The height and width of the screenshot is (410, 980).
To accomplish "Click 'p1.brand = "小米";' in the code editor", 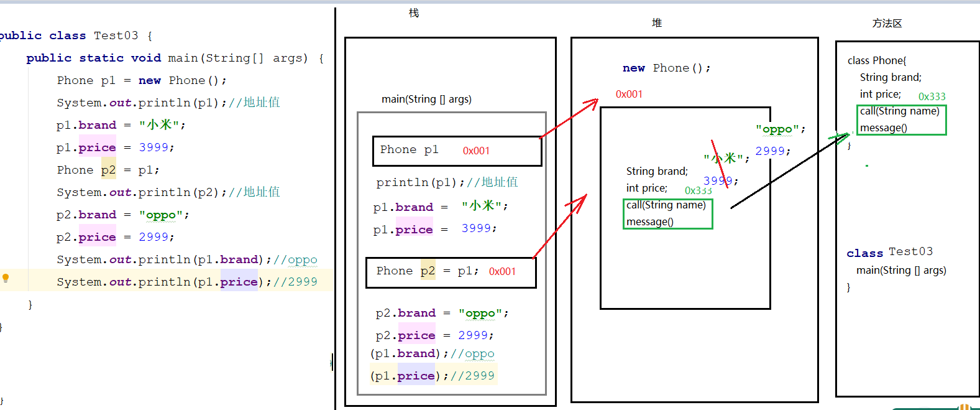I will [x=121, y=125].
